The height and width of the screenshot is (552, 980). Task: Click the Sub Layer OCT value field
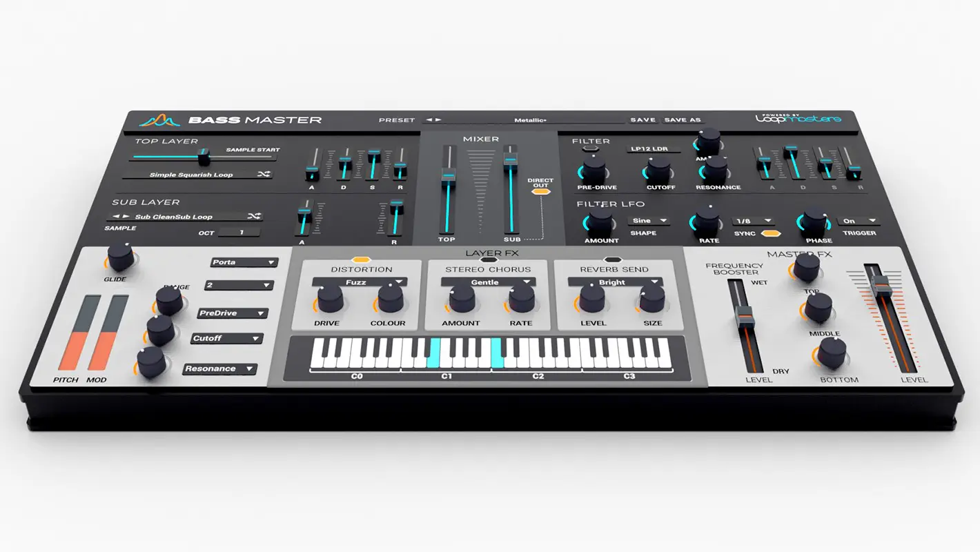(x=241, y=233)
